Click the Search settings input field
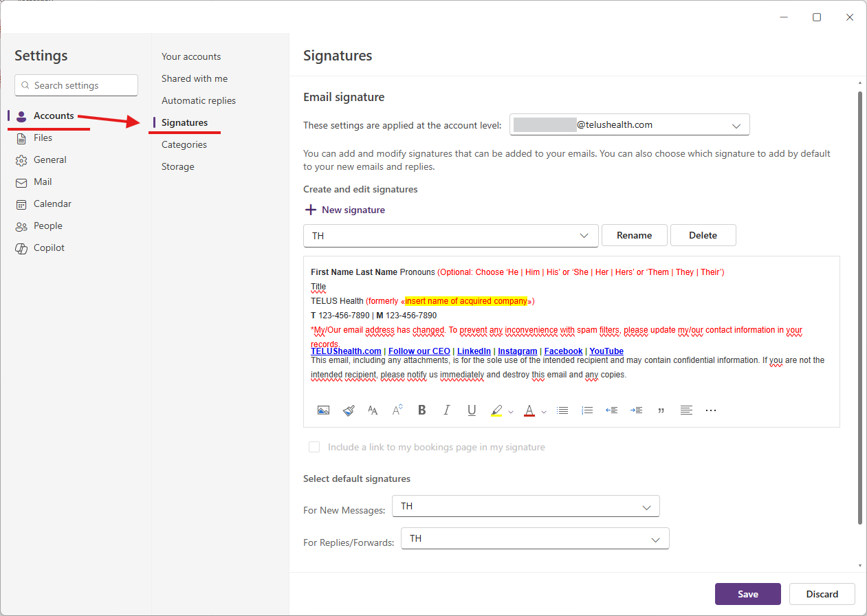Viewport: 867px width, 616px height. point(76,85)
